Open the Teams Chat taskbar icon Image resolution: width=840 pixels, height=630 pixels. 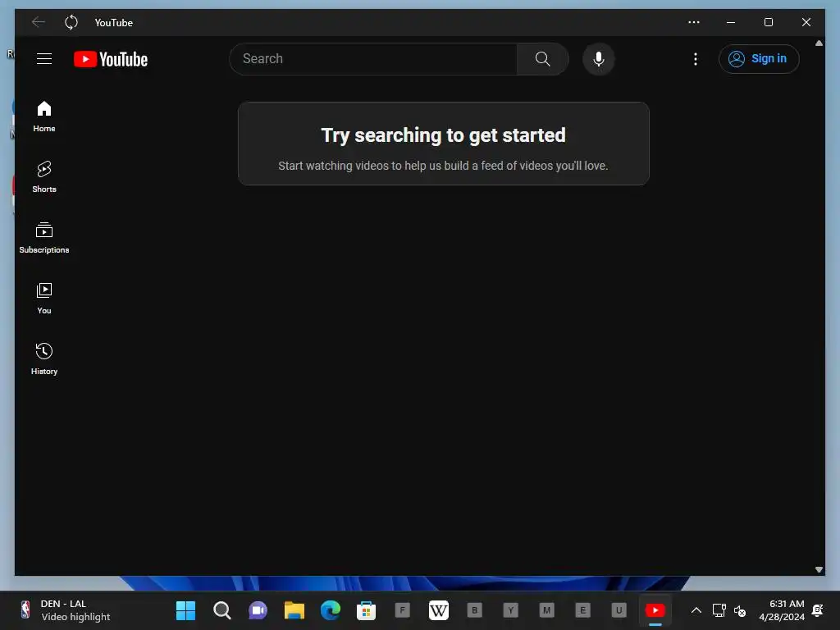tap(258, 610)
